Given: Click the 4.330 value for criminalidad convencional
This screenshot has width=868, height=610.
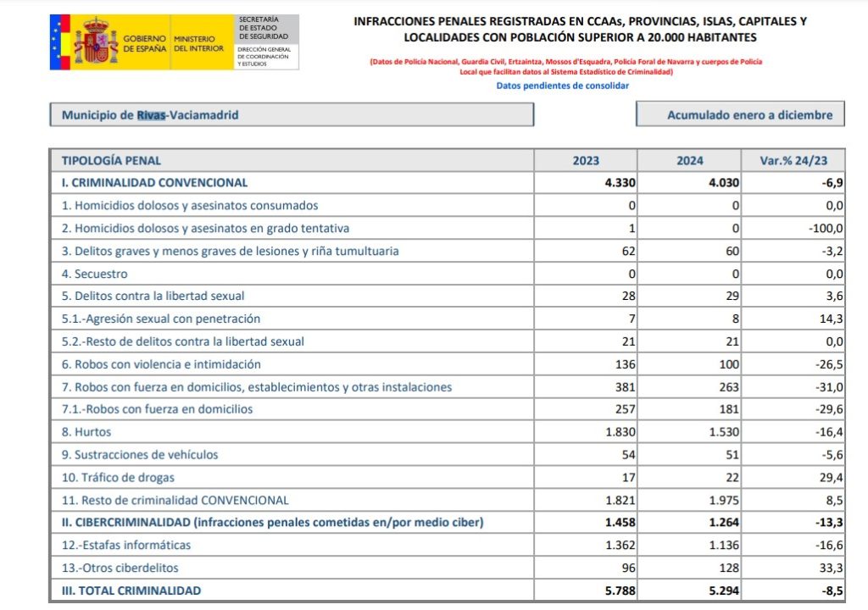Looking at the screenshot, I should 620,183.
